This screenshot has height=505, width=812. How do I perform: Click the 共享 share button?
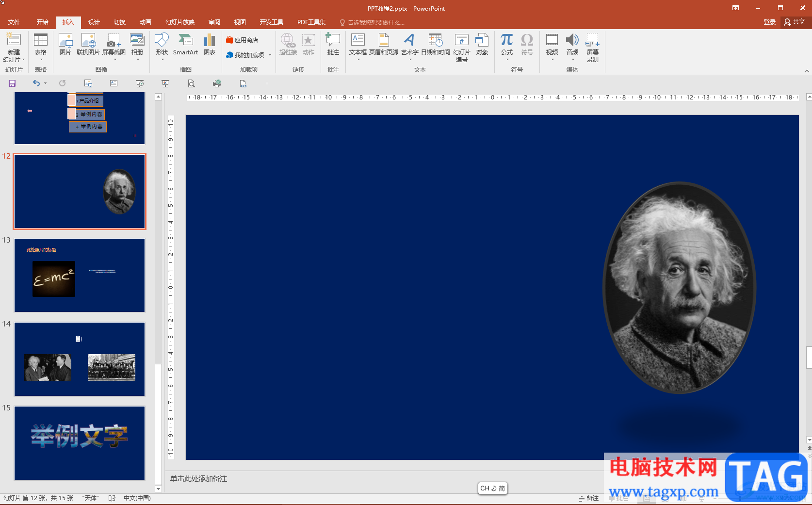tap(795, 22)
